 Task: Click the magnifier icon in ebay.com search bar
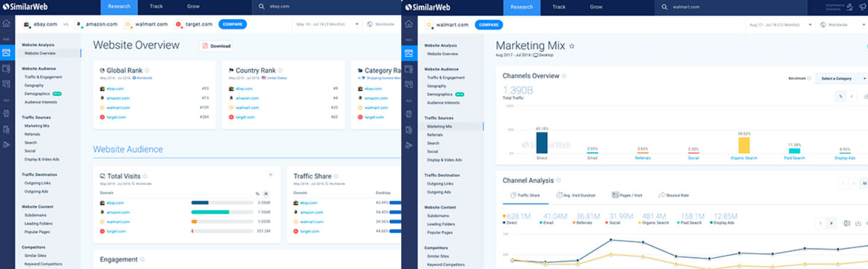pos(262,7)
